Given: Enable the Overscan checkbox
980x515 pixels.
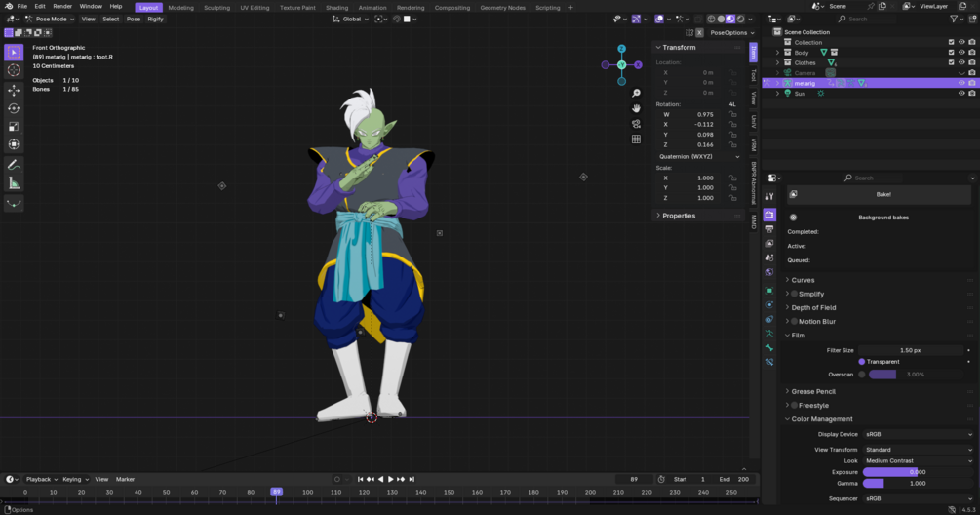Looking at the screenshot, I should click(861, 375).
